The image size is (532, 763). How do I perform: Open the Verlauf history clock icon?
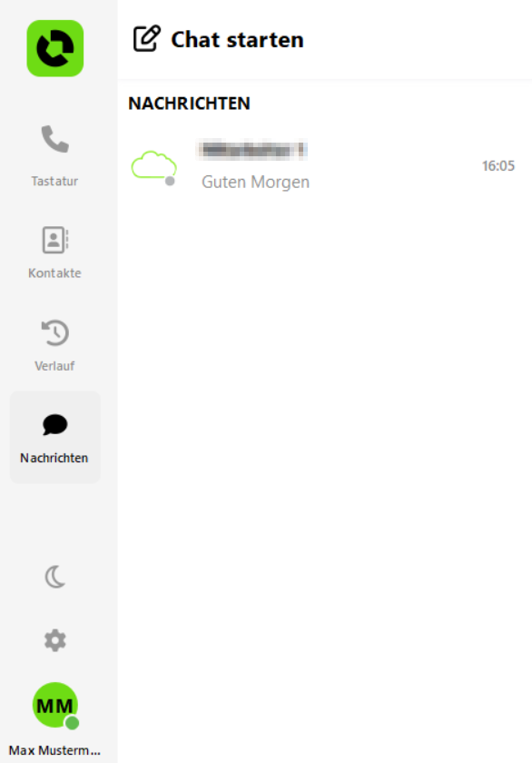coord(55,332)
